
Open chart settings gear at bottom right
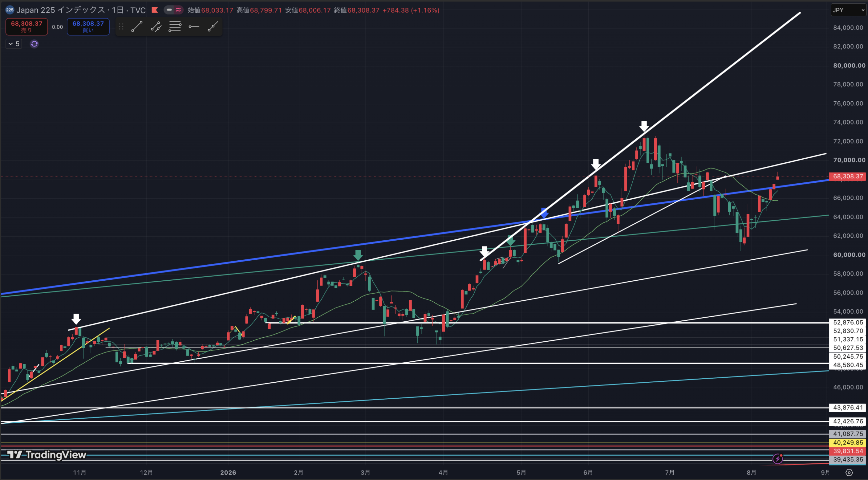coord(849,473)
